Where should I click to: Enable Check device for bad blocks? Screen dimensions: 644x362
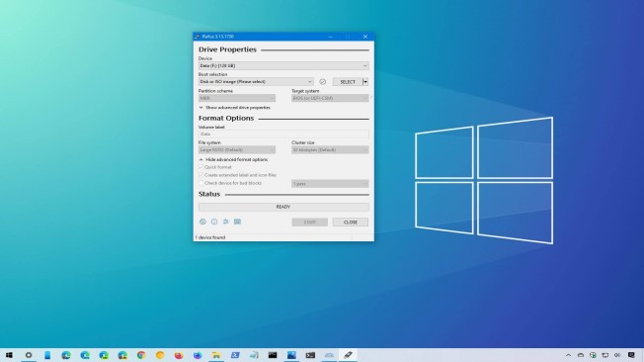(201, 183)
